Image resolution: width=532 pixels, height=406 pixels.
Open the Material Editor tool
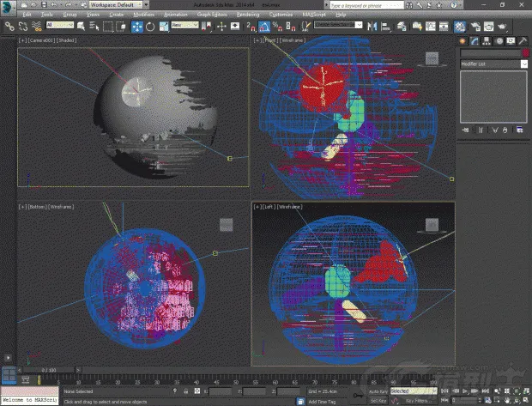tap(460, 27)
